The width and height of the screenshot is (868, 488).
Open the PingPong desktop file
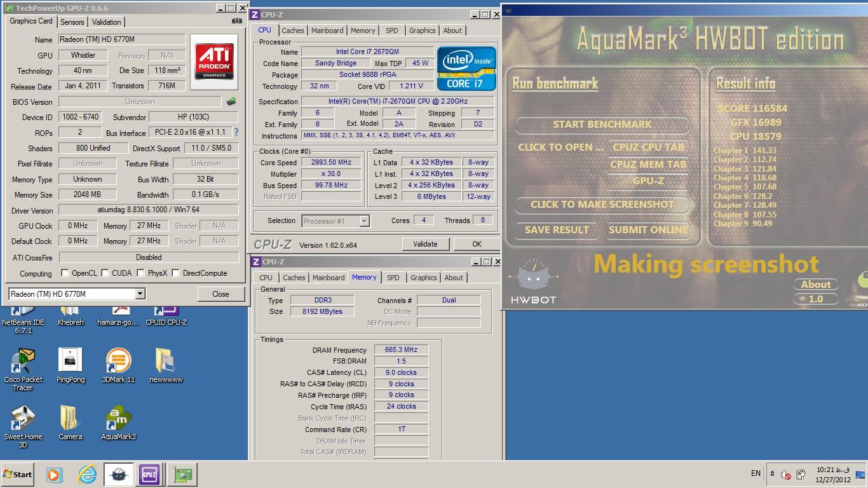71,366
